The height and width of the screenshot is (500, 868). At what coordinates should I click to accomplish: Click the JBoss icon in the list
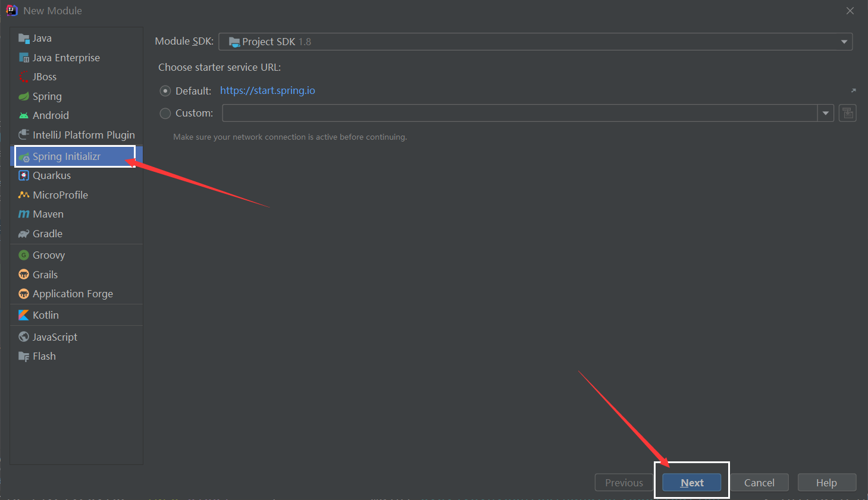(x=24, y=77)
